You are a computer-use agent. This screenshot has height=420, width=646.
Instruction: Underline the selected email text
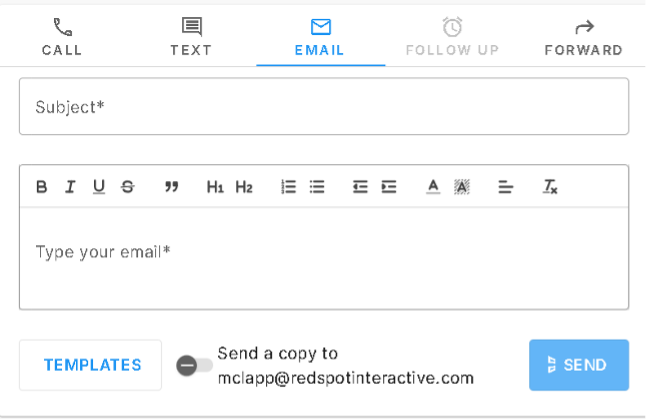99,187
